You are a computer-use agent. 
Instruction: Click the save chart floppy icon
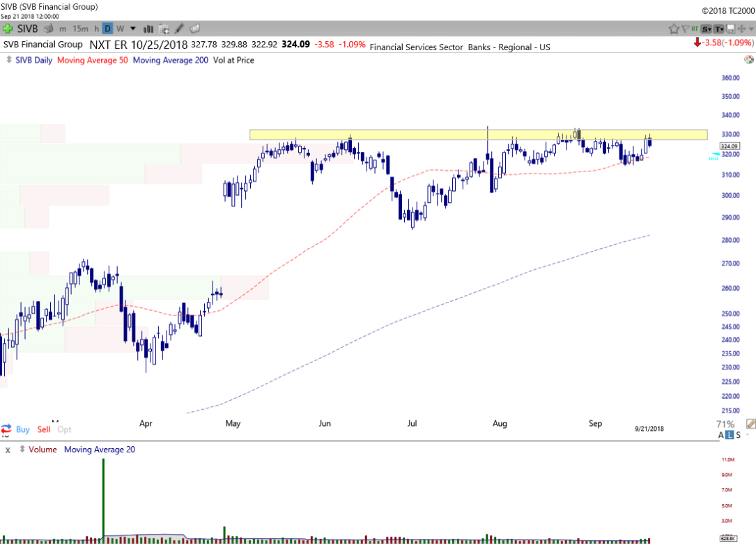coord(730,29)
